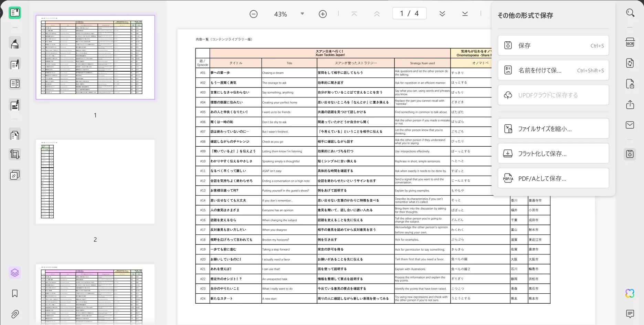Open the Form preparation tool

(14, 84)
